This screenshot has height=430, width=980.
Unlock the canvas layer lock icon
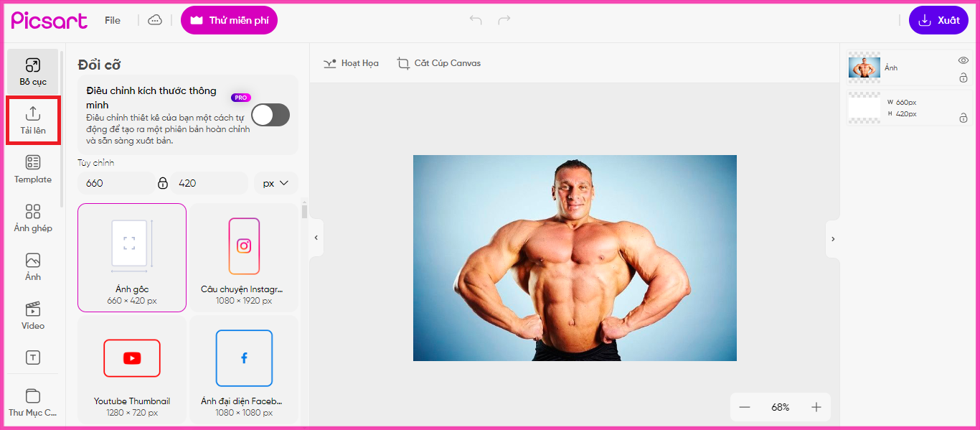[963, 118]
